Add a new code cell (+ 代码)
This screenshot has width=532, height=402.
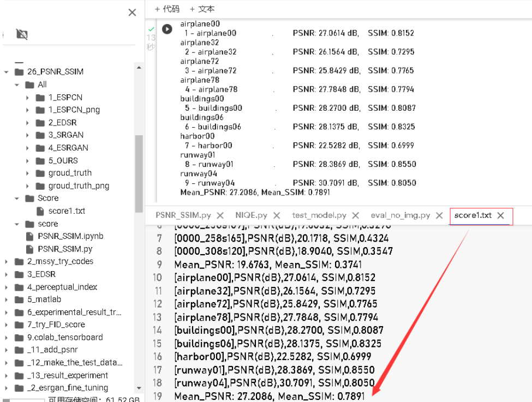(167, 9)
